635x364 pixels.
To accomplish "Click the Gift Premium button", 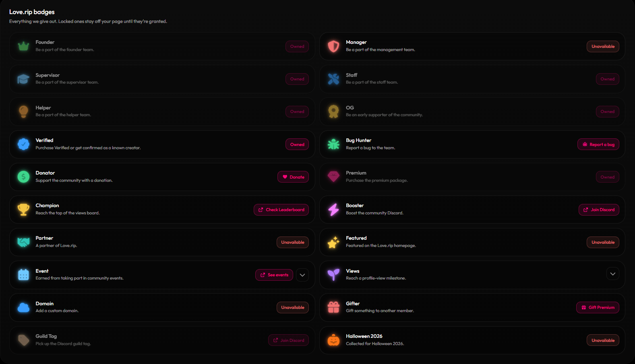I will point(598,307).
